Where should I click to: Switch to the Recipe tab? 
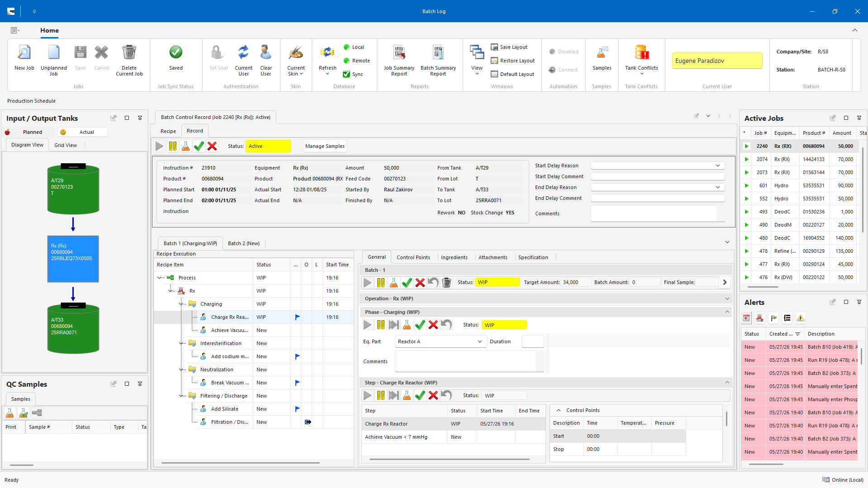pos(168,131)
